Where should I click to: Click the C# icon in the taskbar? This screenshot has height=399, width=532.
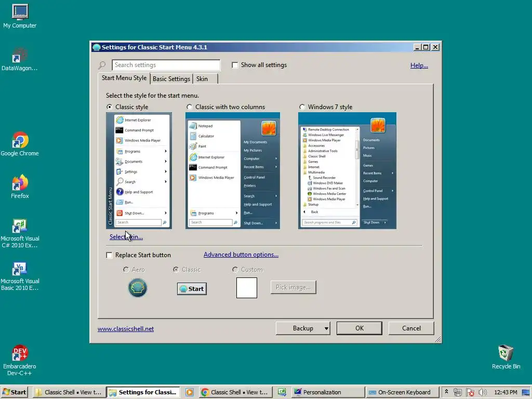pyautogui.click(x=282, y=392)
